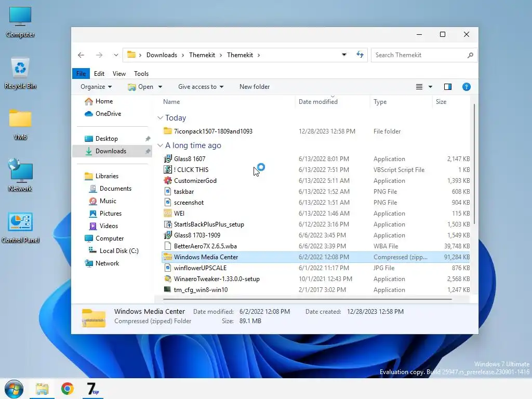Click the Open toolbar button
The height and width of the screenshot is (399, 532).
coord(141,87)
